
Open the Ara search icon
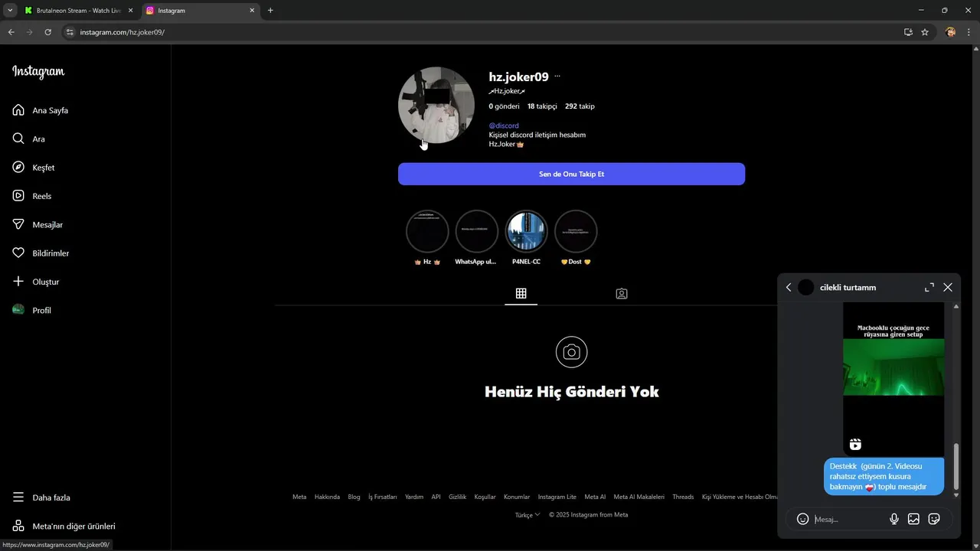(x=18, y=139)
